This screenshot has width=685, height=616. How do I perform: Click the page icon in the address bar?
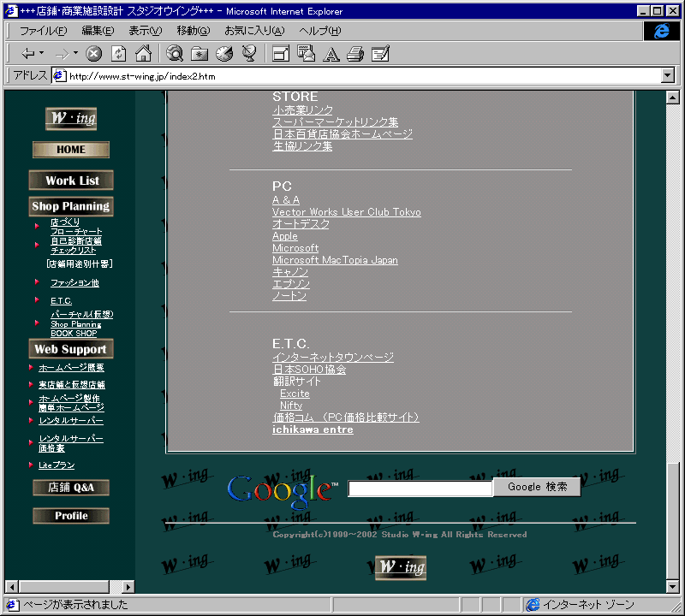tap(59, 76)
